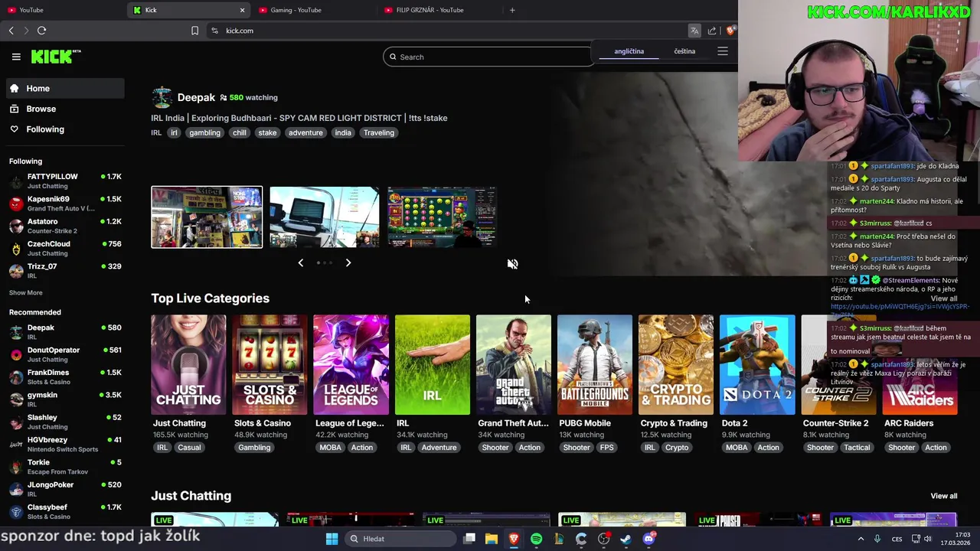
Task: Go to next featured stream
Action: tap(348, 262)
